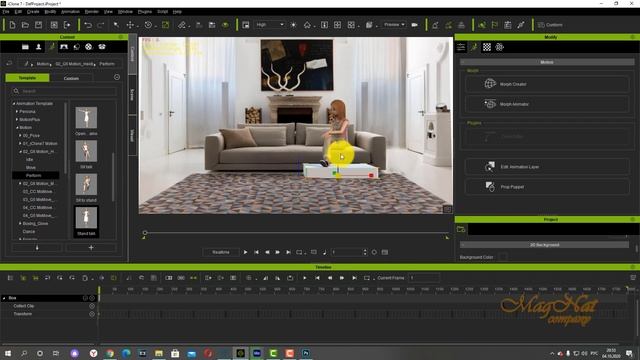Toggle the green eye visibility toolbar icon
The image size is (640, 360).
coord(225,25)
